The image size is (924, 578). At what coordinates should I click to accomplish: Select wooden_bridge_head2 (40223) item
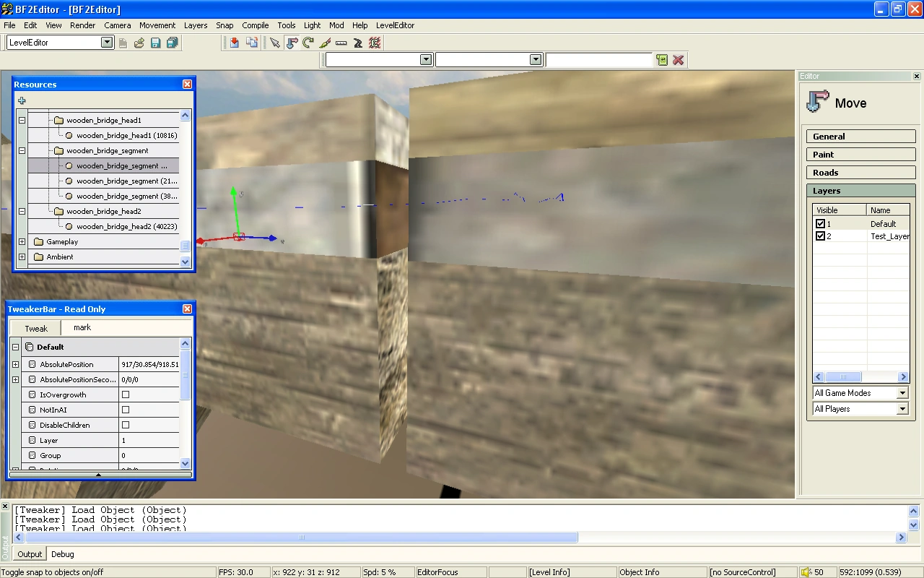126,227
